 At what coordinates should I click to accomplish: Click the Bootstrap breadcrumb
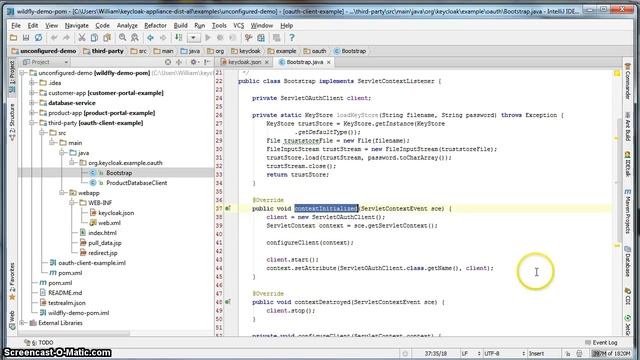[350, 51]
